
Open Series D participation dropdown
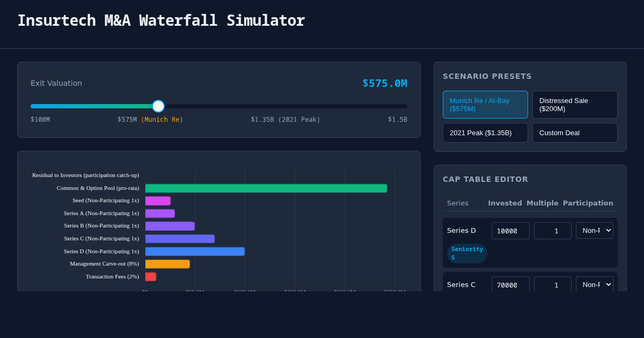(x=595, y=231)
